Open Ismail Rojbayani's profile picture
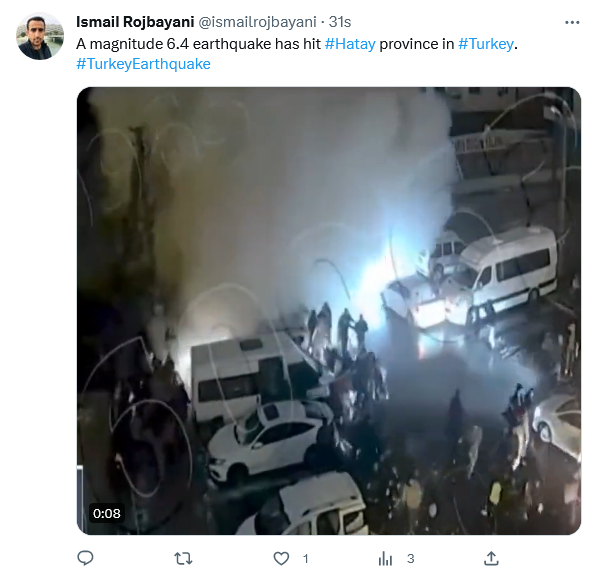The height and width of the screenshot is (580, 598). pos(40,36)
